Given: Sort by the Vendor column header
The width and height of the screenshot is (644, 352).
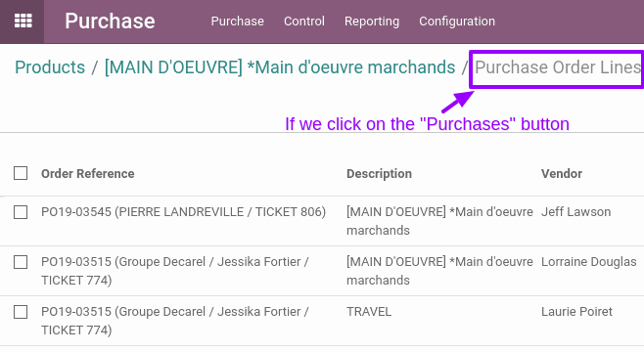Looking at the screenshot, I should pos(562,174).
